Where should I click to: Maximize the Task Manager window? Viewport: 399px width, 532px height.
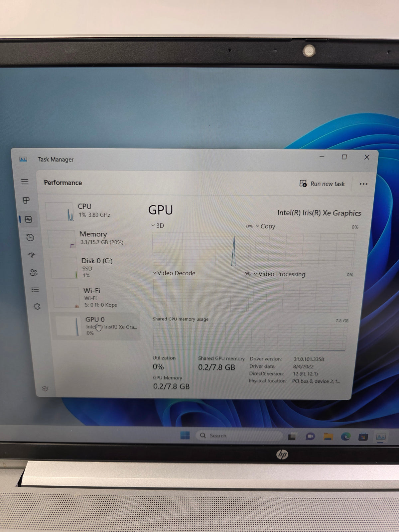tap(344, 157)
